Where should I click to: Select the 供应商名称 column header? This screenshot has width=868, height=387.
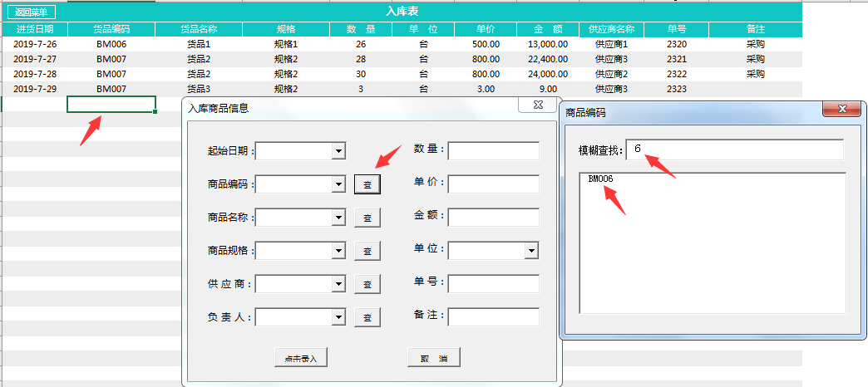[x=611, y=29]
